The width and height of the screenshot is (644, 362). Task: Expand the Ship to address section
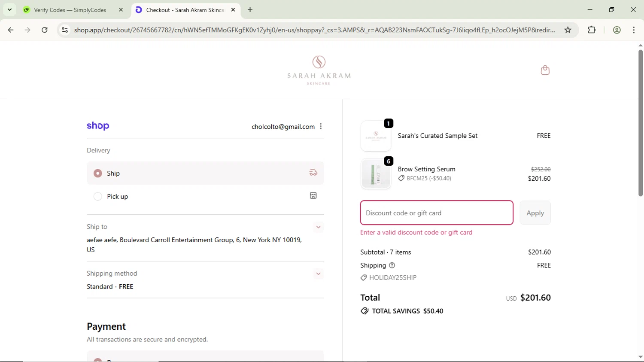pyautogui.click(x=318, y=227)
